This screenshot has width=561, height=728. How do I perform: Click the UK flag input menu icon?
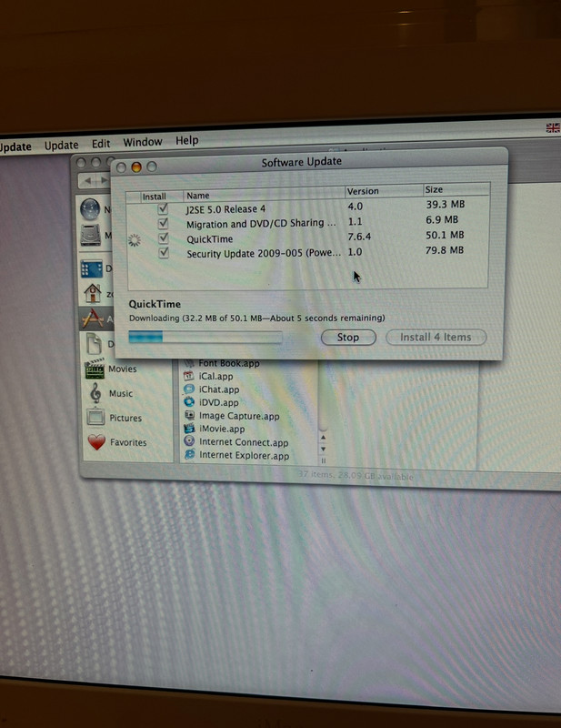[x=553, y=127]
